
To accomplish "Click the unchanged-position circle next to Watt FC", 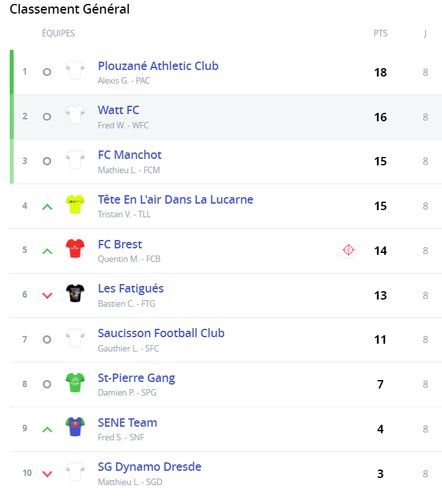I will point(47,117).
